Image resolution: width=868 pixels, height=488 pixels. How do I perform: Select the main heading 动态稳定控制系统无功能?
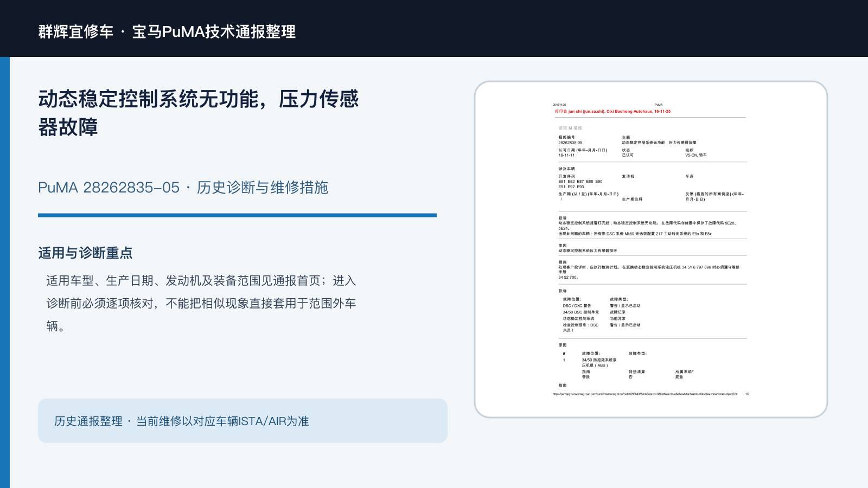[x=199, y=113]
